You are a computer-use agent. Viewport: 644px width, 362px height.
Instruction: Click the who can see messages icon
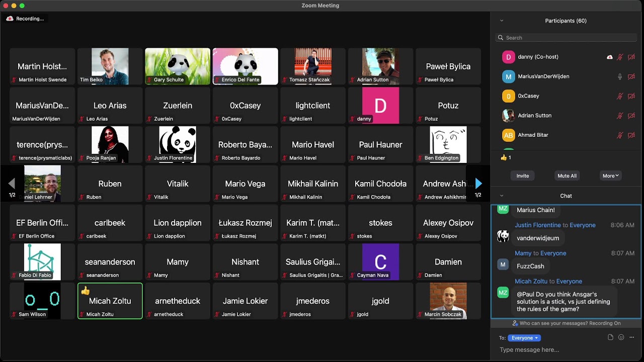pyautogui.click(x=515, y=323)
